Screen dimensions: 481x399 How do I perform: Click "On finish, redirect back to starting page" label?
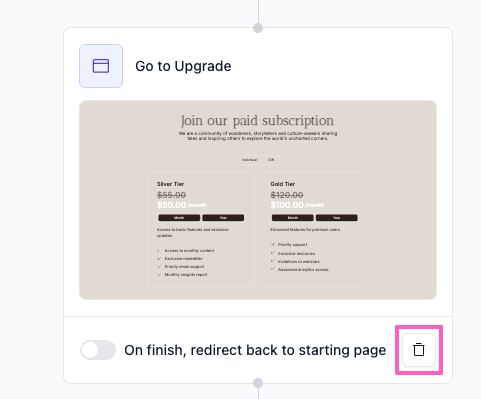(x=255, y=350)
